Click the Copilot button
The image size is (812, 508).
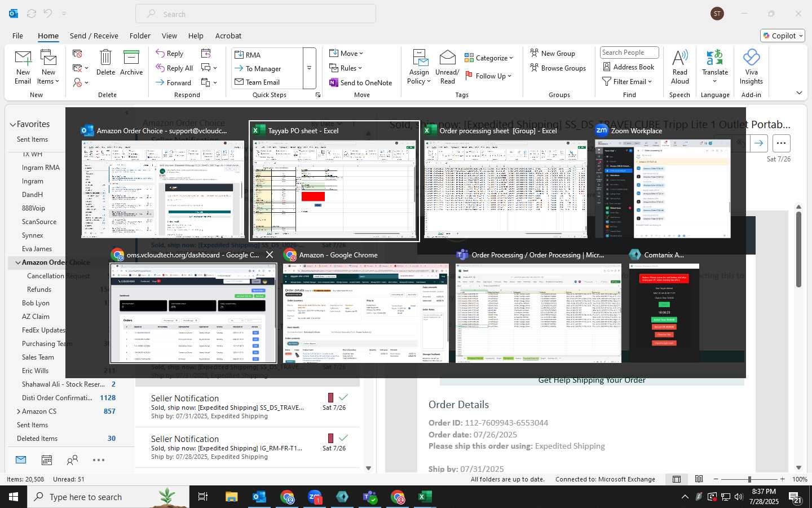783,36
